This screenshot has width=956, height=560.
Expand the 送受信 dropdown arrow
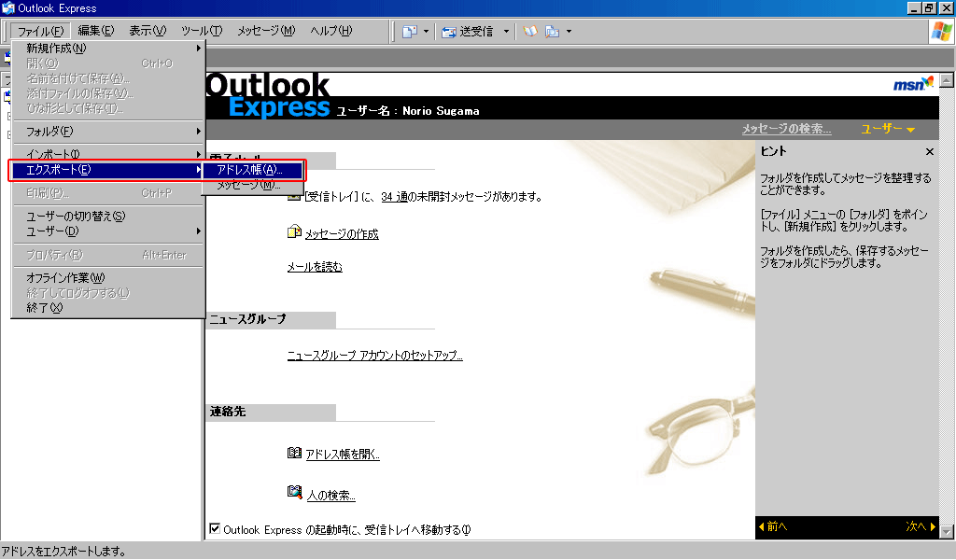coord(506,31)
